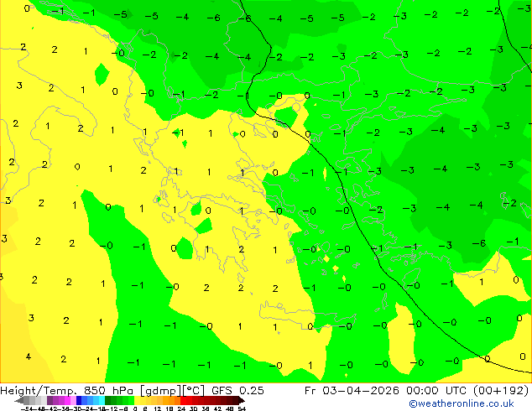
Task: Click the 'GFS 0.25' model label
Action: coord(237,390)
